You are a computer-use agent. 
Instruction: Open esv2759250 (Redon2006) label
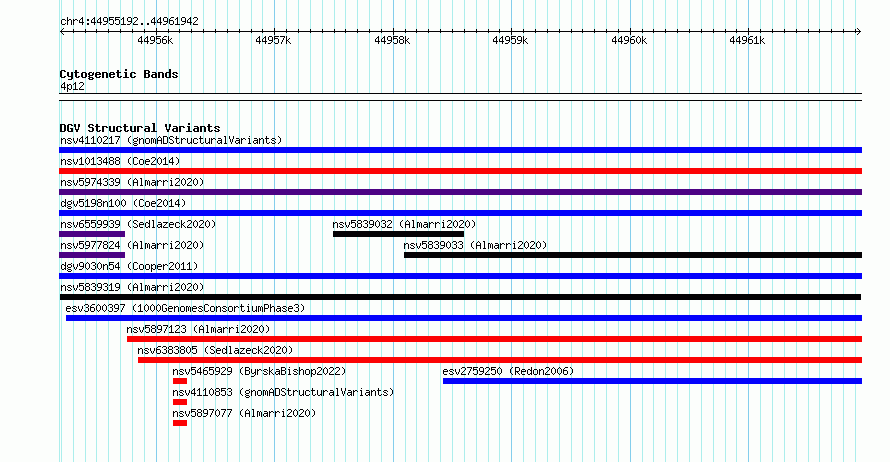pyautogui.click(x=508, y=371)
